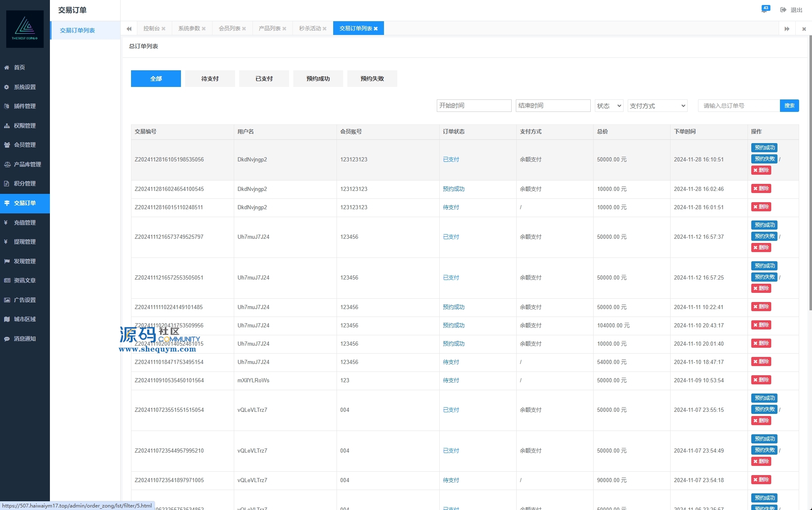This screenshot has width=812, height=510.
Task: Close the 控制台 tab via its x
Action: coord(163,29)
